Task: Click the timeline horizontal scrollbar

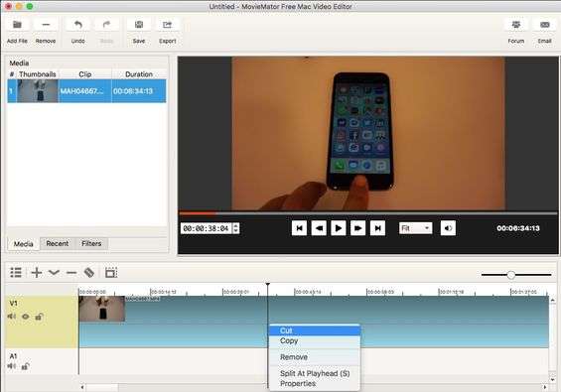Action: pos(102,387)
